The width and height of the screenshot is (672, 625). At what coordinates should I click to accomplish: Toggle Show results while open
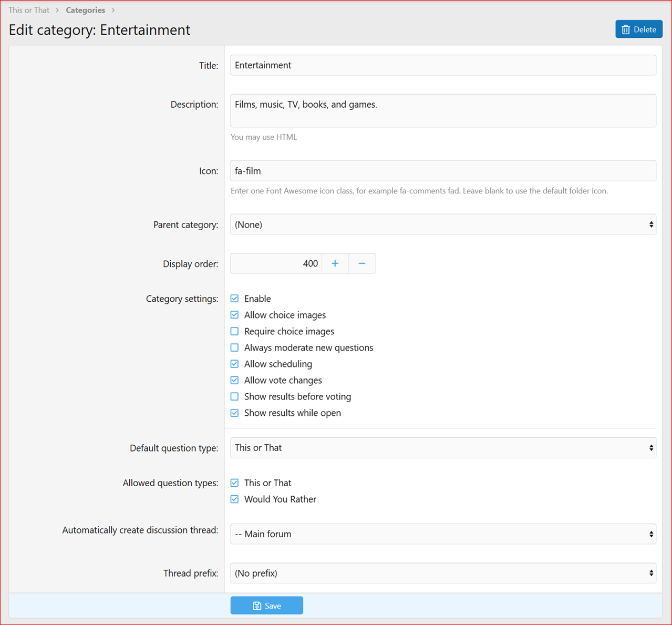234,413
